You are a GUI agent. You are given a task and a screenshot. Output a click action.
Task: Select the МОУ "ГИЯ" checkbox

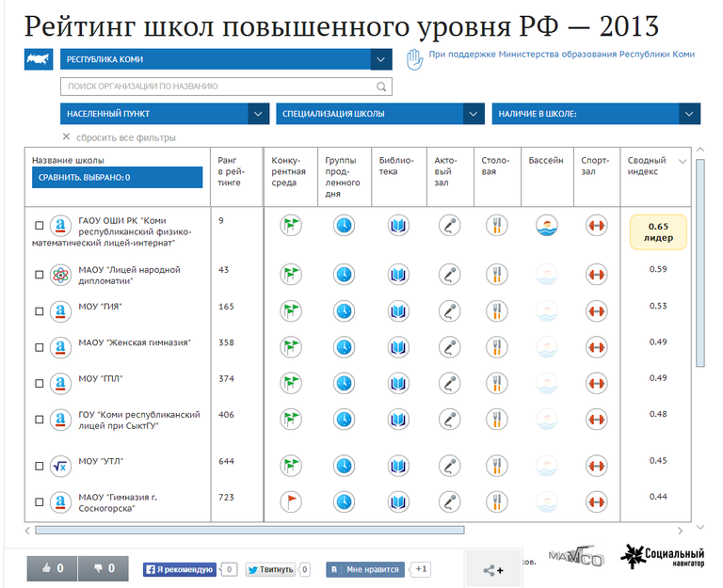pos(40,311)
